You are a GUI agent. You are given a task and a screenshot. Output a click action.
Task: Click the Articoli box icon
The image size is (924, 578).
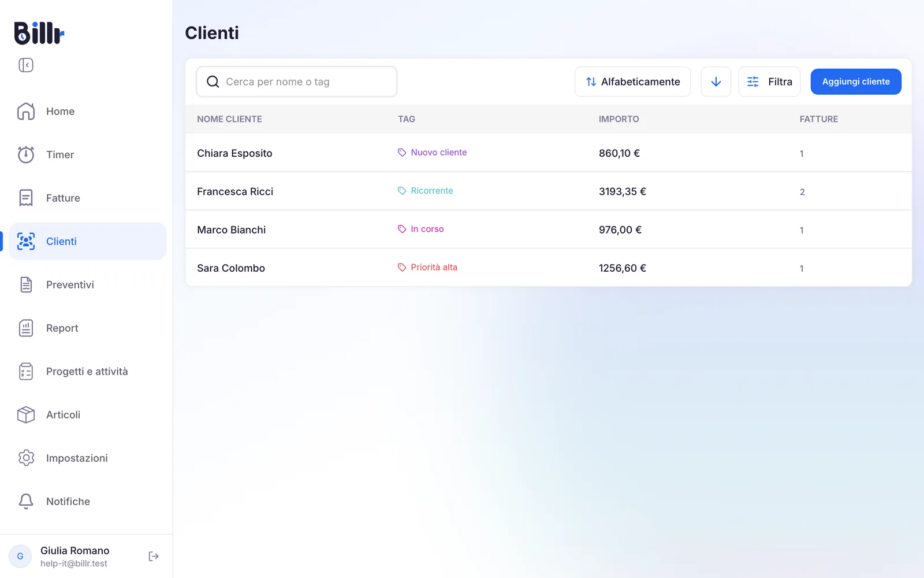[26, 414]
